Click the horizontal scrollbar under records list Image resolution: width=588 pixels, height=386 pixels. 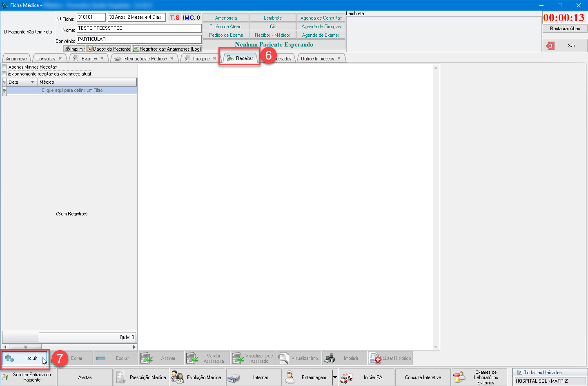pyautogui.click(x=69, y=347)
